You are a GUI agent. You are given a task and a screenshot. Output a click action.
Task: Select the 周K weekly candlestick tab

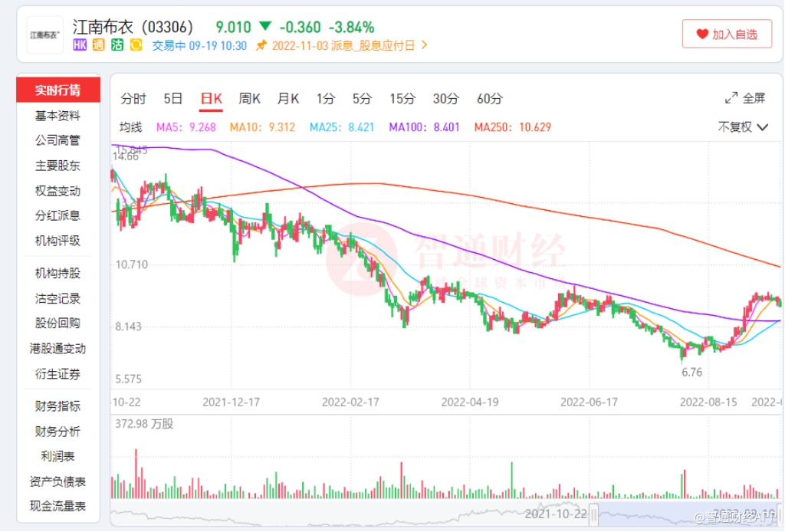pos(249,99)
